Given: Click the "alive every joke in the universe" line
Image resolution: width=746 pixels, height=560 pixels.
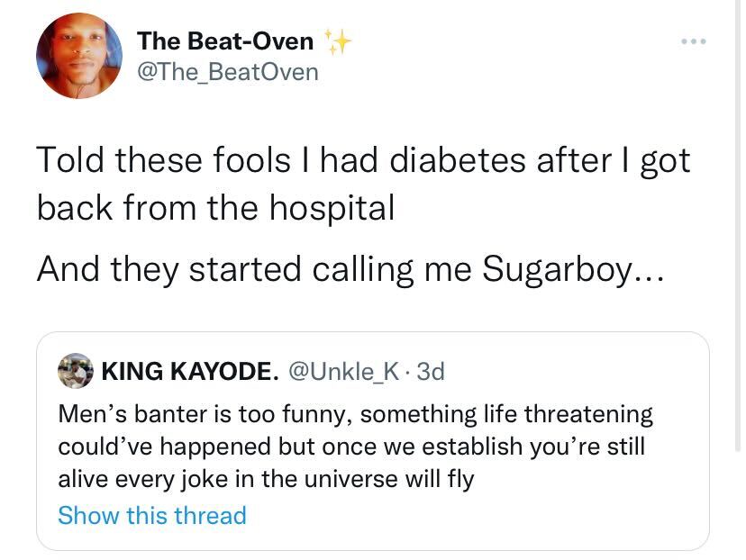Looking at the screenshot, I should pyautogui.click(x=266, y=479).
